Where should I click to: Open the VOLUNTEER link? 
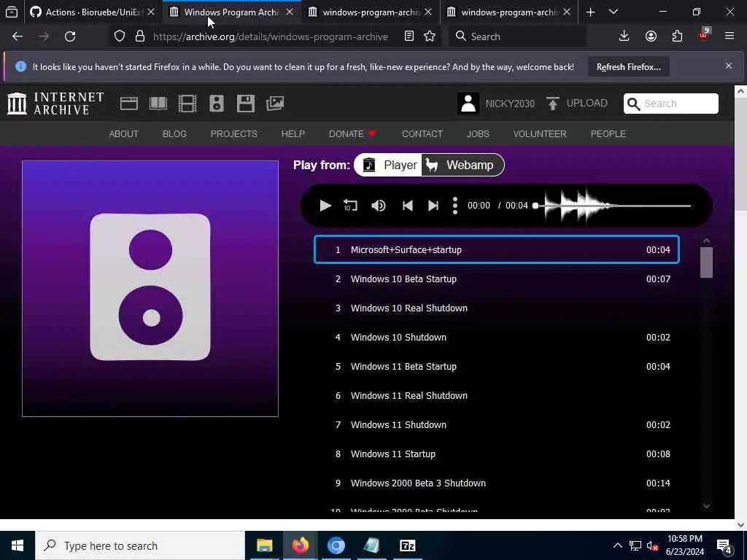tap(540, 134)
